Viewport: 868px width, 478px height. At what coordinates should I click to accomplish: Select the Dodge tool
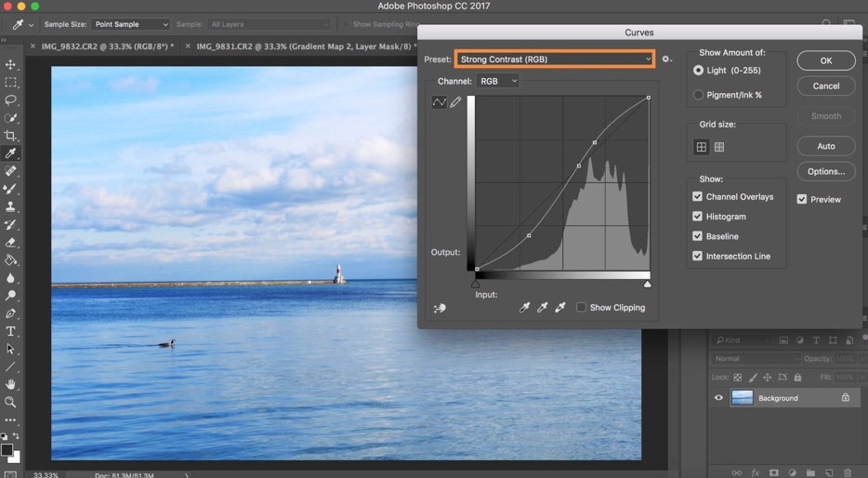point(10,295)
